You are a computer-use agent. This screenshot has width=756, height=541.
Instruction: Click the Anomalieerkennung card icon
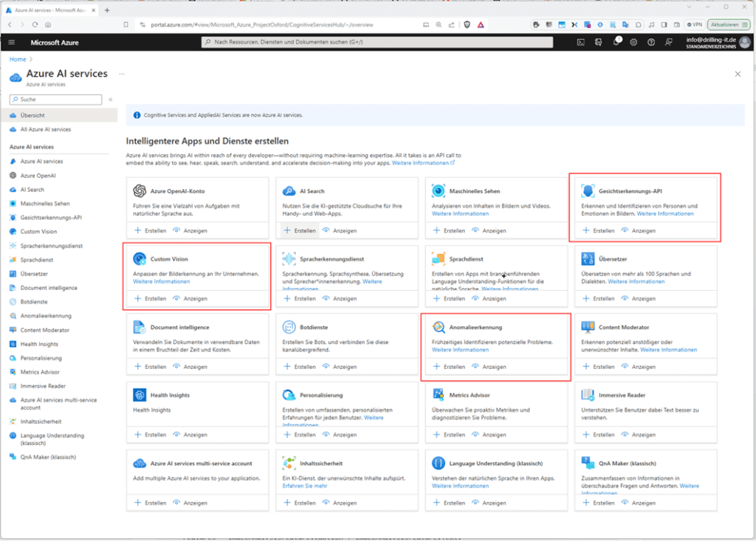pos(439,327)
